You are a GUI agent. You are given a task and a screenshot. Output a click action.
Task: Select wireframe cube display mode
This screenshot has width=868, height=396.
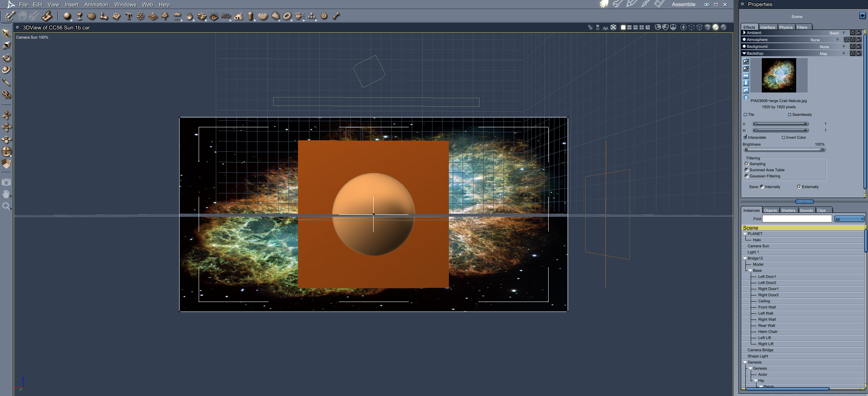[700, 27]
